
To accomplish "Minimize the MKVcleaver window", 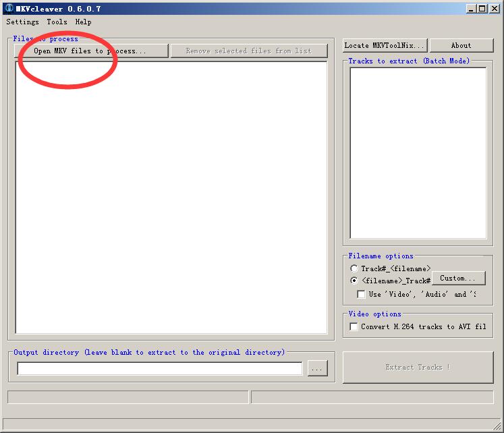I will [470, 8].
